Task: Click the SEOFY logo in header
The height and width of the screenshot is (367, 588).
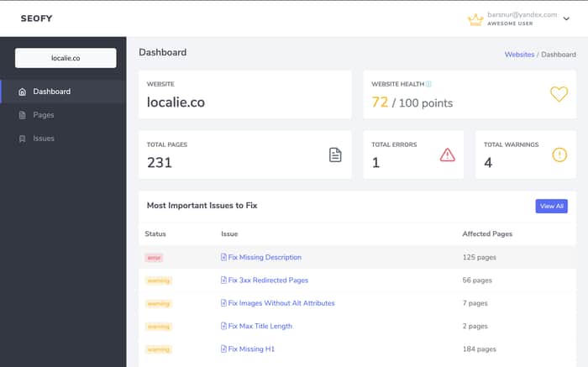Action: [x=36, y=18]
